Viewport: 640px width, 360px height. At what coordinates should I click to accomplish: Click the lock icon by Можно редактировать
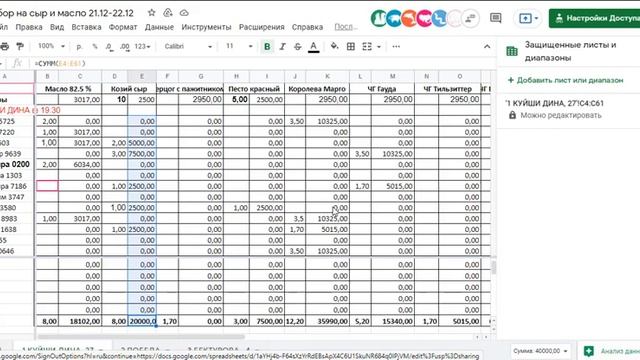tap(512, 115)
